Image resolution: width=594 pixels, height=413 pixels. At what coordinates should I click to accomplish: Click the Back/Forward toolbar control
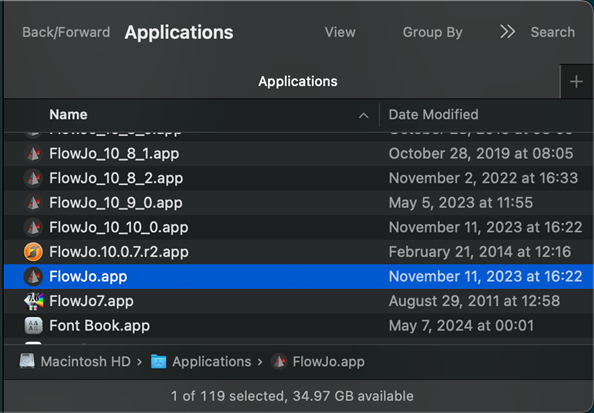pyautogui.click(x=66, y=32)
